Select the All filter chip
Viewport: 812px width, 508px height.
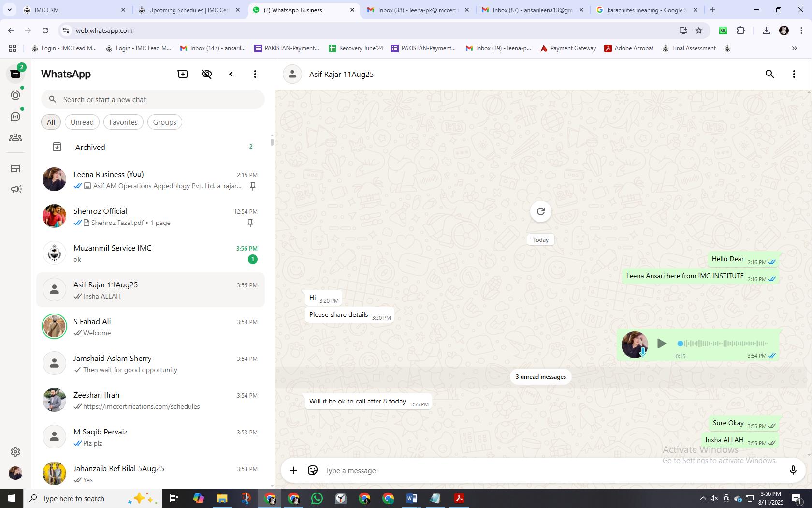click(51, 122)
